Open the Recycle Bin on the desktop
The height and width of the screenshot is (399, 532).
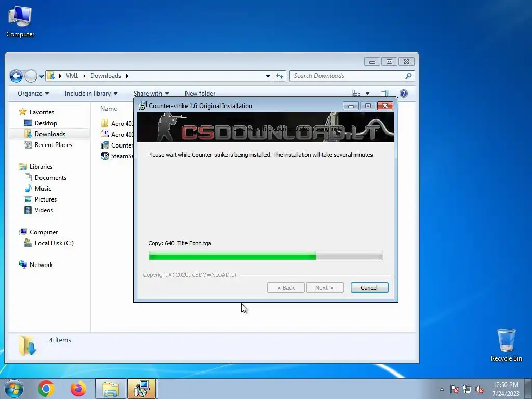coord(506,345)
